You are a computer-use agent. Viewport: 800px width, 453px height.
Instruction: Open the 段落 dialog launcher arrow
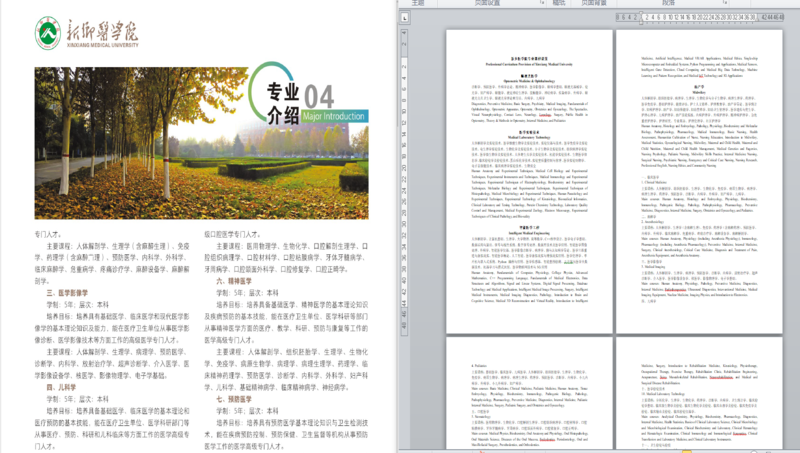[x=724, y=3]
